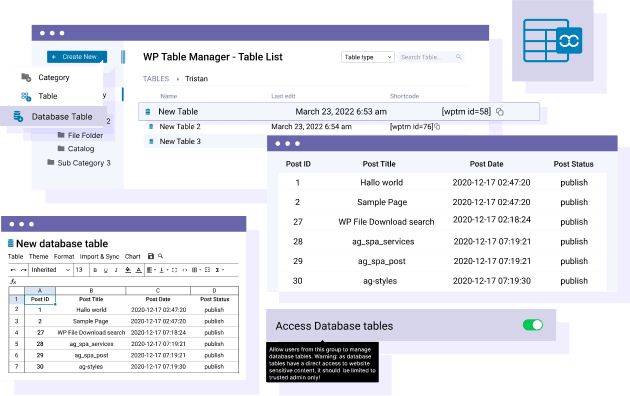Open the New Table 2 row
This screenshot has height=396, width=630.
tap(180, 127)
